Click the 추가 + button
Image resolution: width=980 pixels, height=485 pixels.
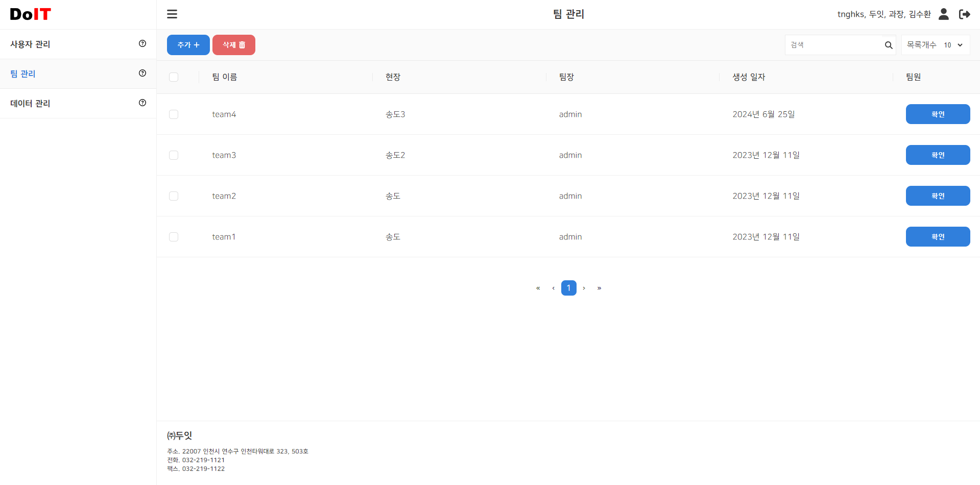click(188, 45)
